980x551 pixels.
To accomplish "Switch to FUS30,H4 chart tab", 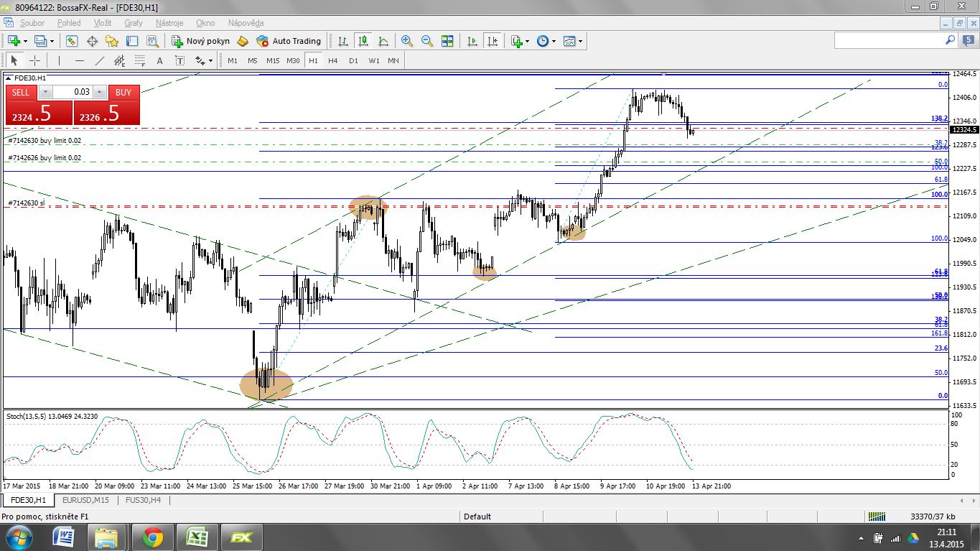I will (x=143, y=499).
